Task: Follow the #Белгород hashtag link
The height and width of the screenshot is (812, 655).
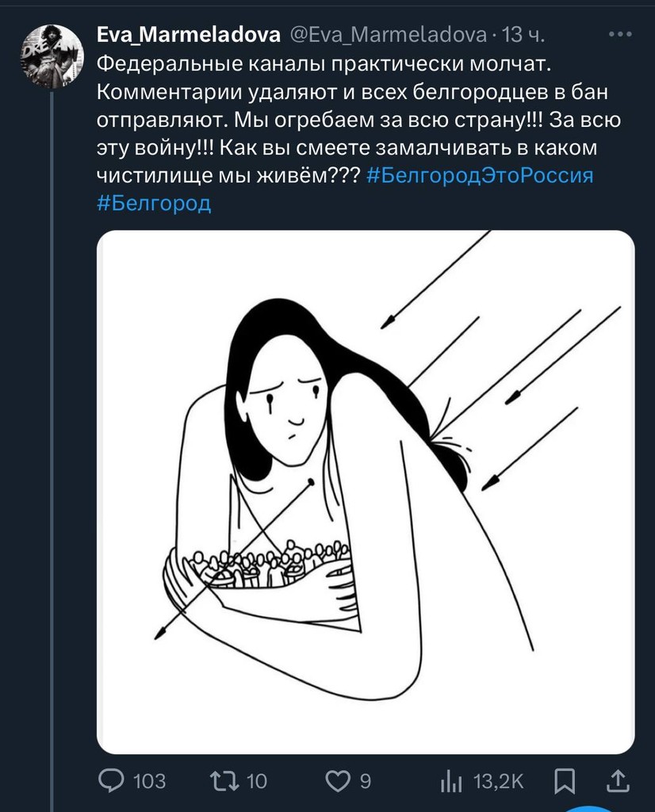Action: pyautogui.click(x=154, y=204)
